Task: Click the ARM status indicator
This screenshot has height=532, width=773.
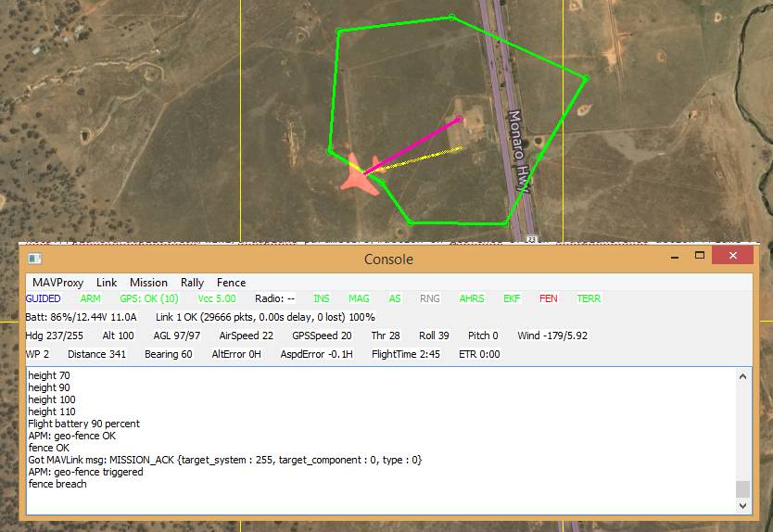Action: [91, 298]
